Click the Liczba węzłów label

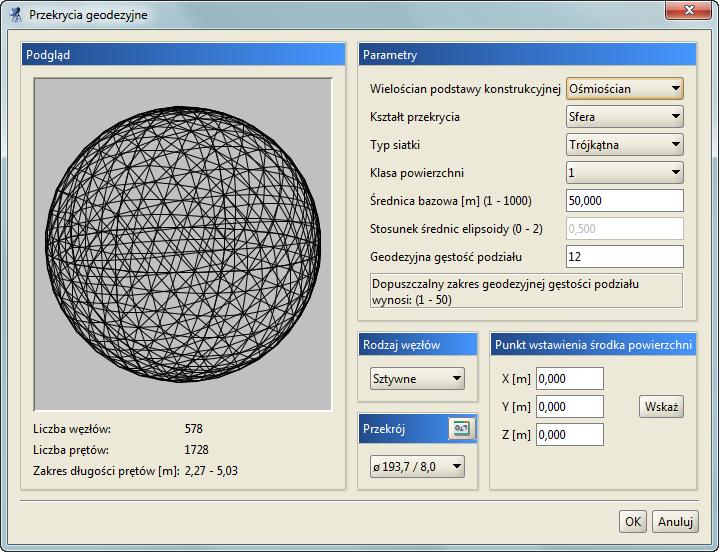click(x=72, y=429)
